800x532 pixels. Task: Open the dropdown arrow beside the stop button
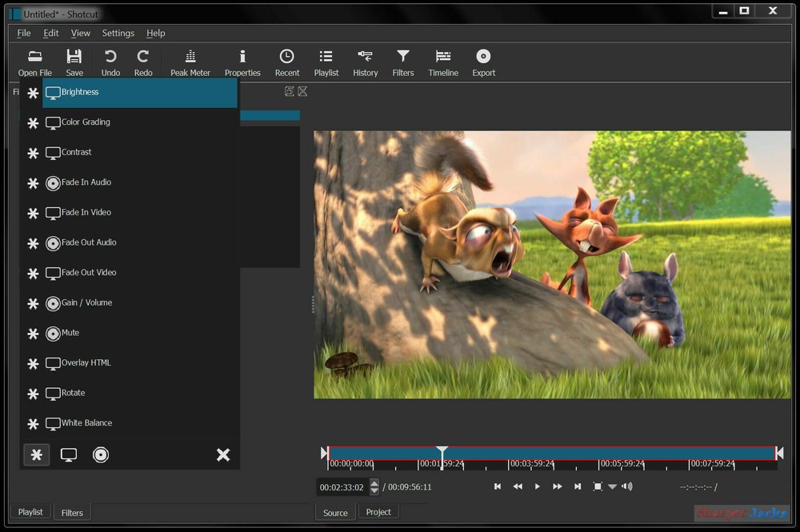pos(612,486)
